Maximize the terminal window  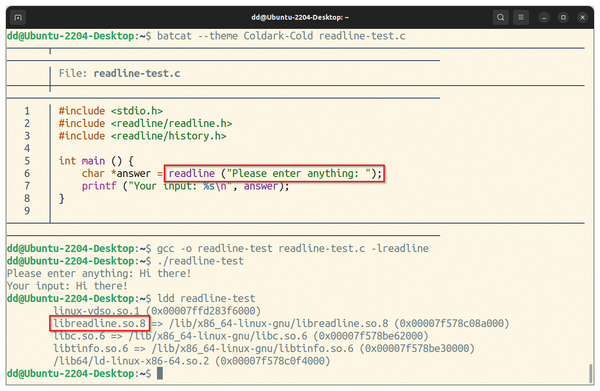[563, 18]
